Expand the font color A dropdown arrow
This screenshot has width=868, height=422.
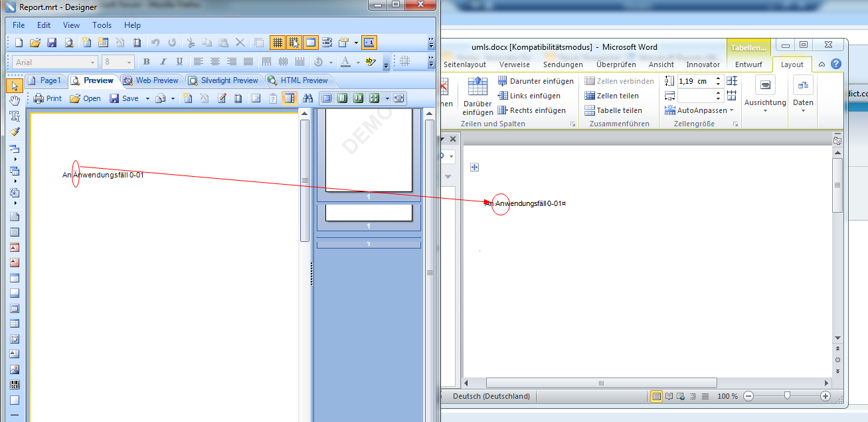tap(358, 62)
